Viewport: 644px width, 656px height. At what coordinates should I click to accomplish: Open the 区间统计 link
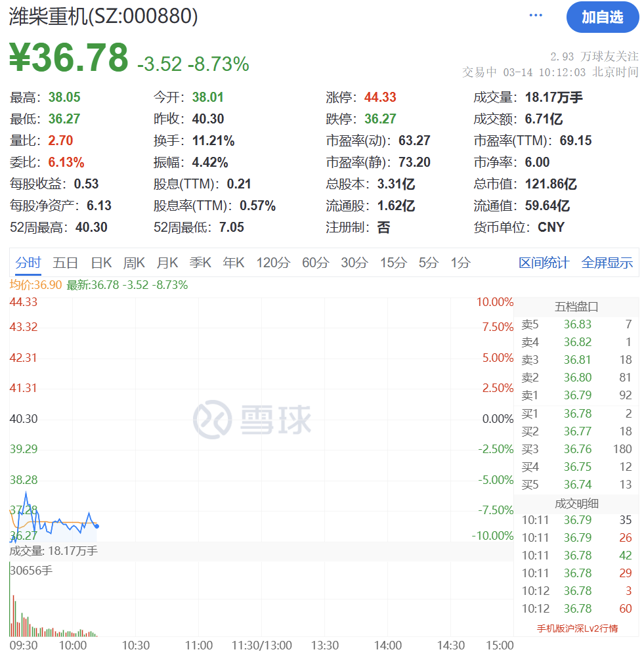click(544, 263)
